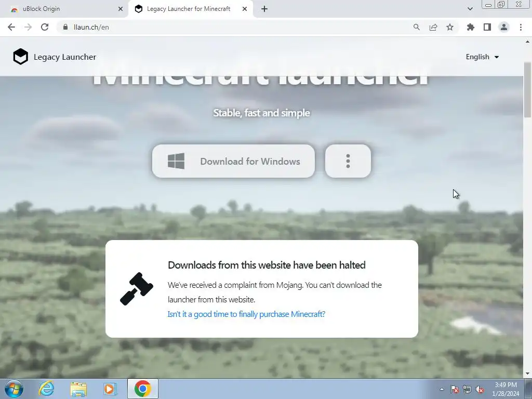Share this page icon
The image size is (532, 399).
pyautogui.click(x=433, y=27)
